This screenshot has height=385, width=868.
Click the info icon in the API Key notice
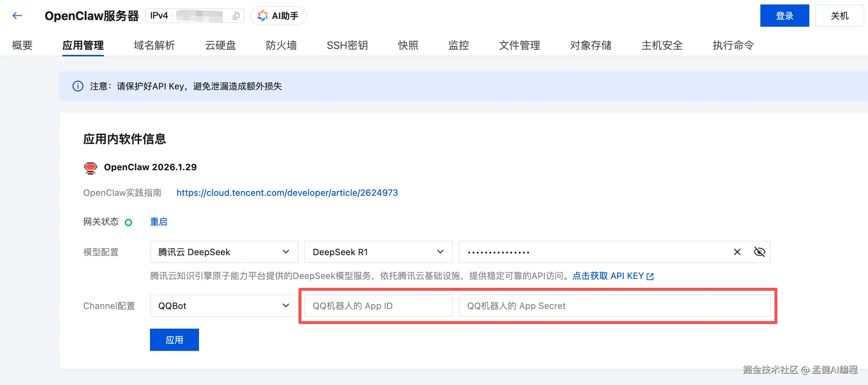coord(78,86)
